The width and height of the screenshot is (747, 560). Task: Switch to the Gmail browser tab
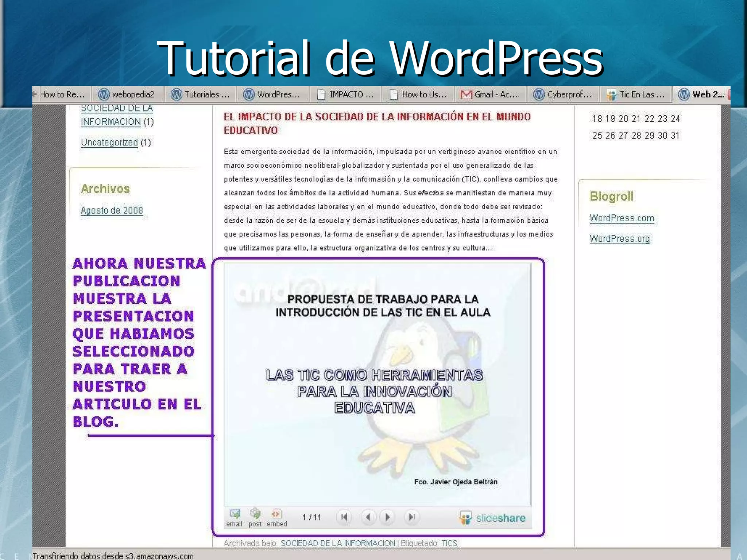click(x=490, y=95)
